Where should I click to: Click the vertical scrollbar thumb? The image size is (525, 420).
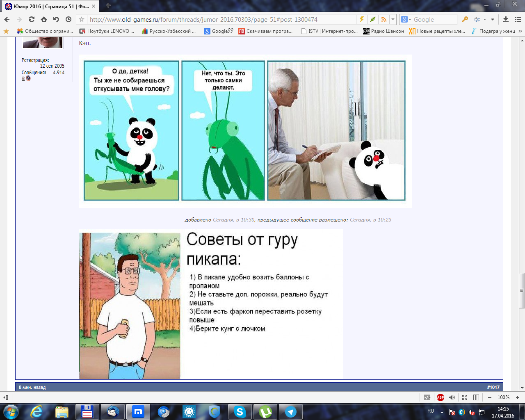(522, 290)
